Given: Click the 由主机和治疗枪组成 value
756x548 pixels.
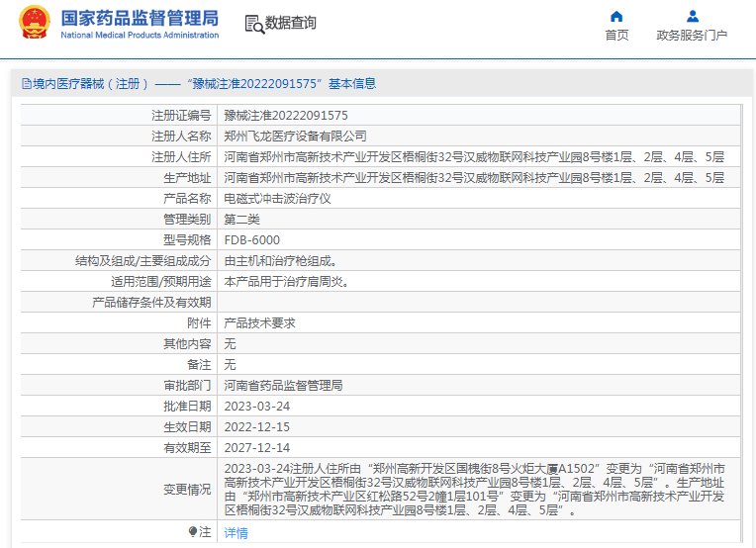Looking at the screenshot, I should coord(280,261).
